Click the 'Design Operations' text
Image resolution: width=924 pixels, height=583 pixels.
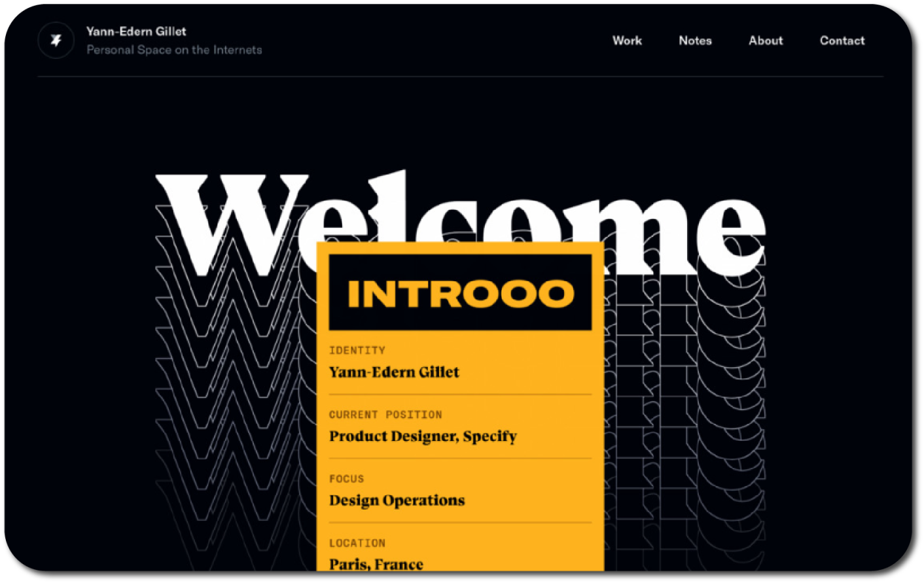point(397,501)
